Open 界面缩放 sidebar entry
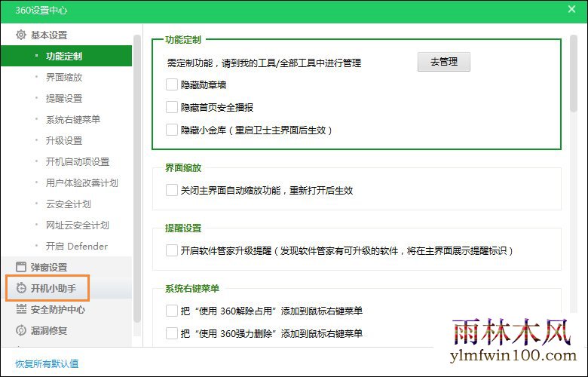Image resolution: width=588 pixels, height=377 pixels. click(x=64, y=77)
